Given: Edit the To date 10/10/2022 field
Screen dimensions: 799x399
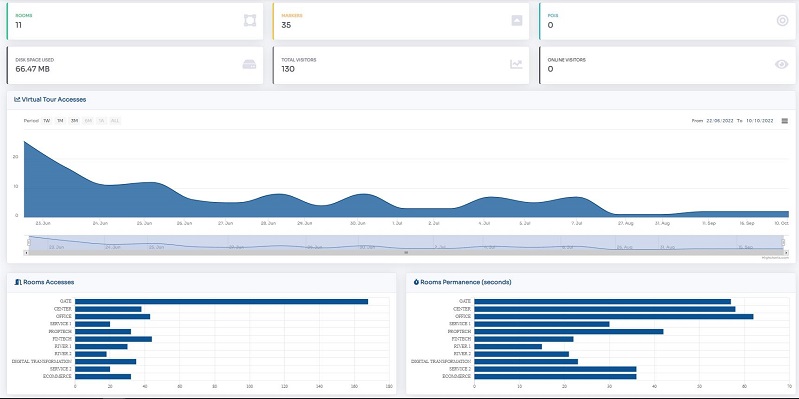Looking at the screenshot, I should coord(760,121).
